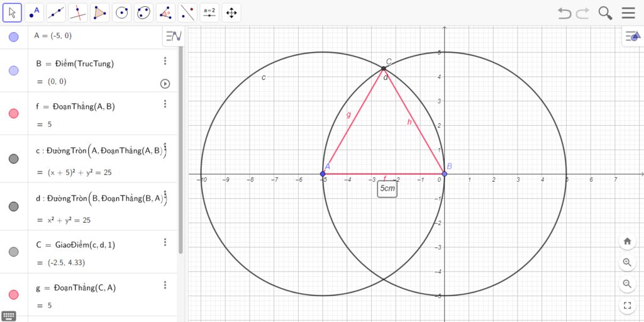Open the Style Bar in graphics view

pyautogui.click(x=631, y=36)
